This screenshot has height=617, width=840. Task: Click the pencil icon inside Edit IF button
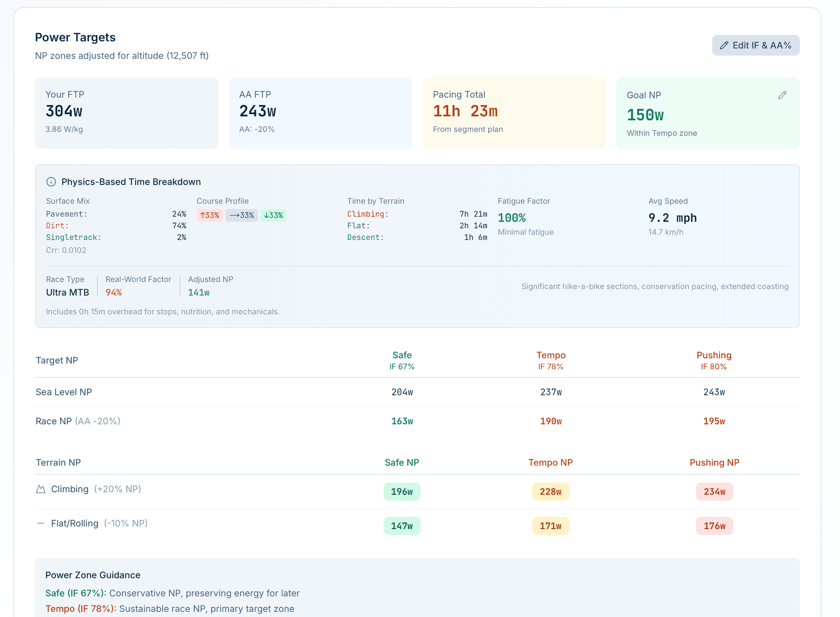[x=724, y=45]
